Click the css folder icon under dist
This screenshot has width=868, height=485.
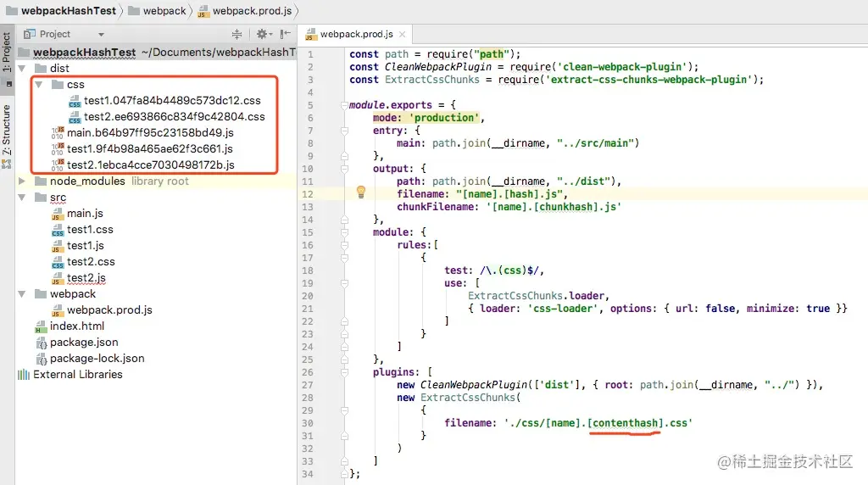58,84
